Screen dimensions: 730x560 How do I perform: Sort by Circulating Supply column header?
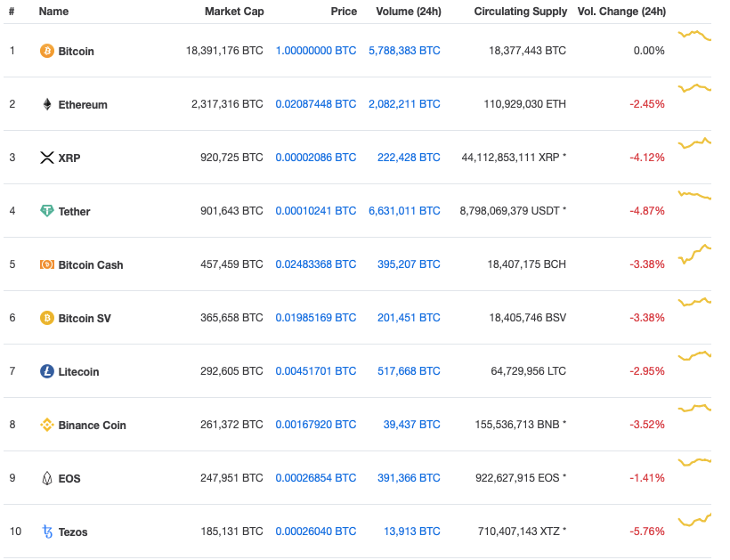[x=521, y=12]
